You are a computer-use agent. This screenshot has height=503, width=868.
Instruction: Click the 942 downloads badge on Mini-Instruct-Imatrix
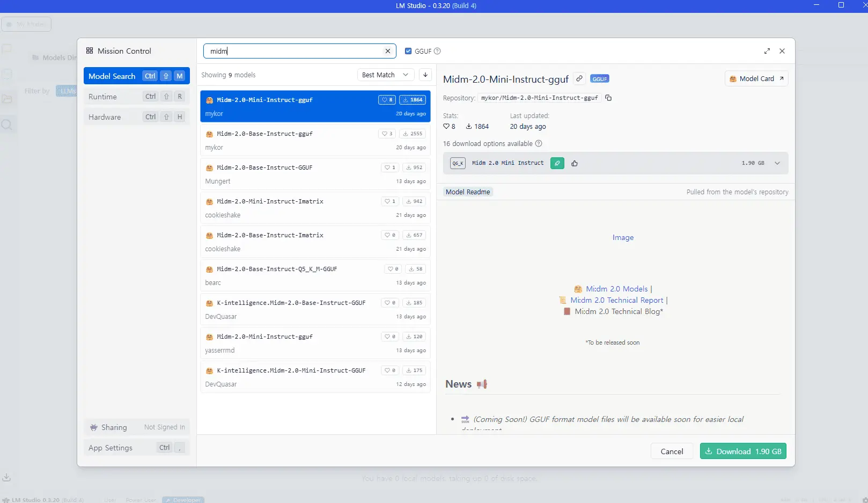coord(414,201)
